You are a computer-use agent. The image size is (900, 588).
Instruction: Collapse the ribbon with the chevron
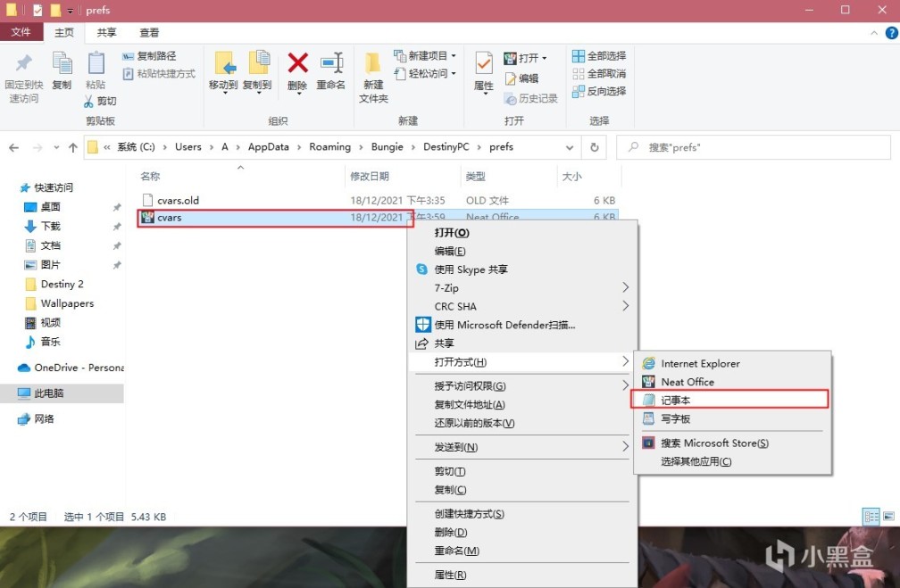click(873, 33)
